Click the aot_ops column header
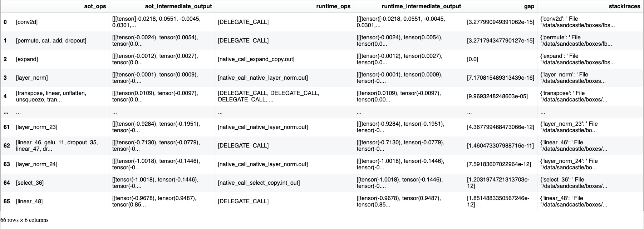 (x=95, y=6)
